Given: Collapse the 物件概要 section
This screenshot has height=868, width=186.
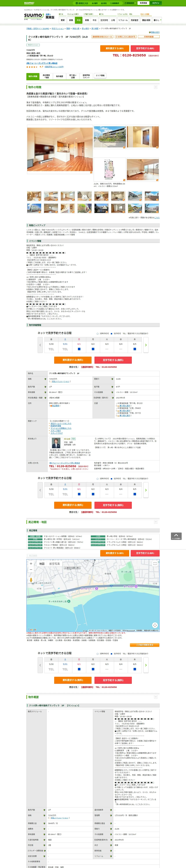Looking at the screenshot, I should tap(156, 697).
